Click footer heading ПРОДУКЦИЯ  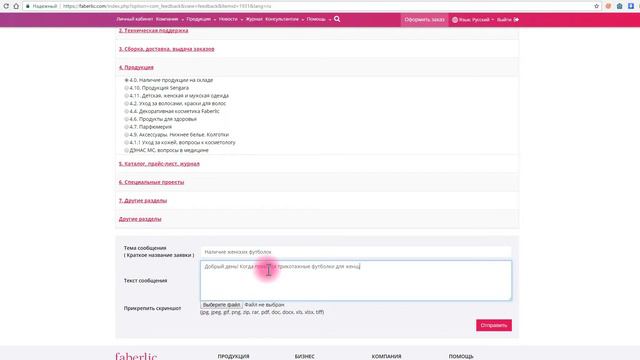(x=233, y=356)
